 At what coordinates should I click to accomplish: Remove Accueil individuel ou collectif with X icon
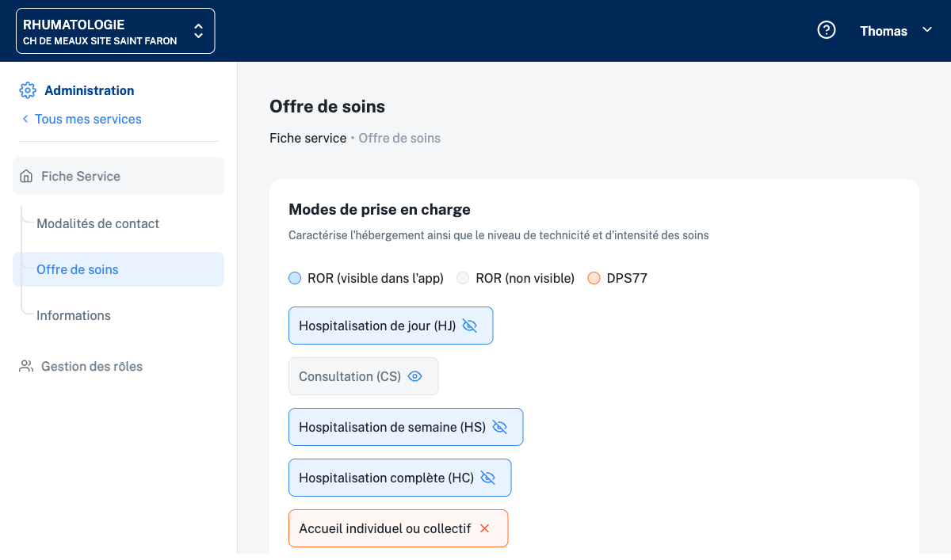tap(485, 528)
